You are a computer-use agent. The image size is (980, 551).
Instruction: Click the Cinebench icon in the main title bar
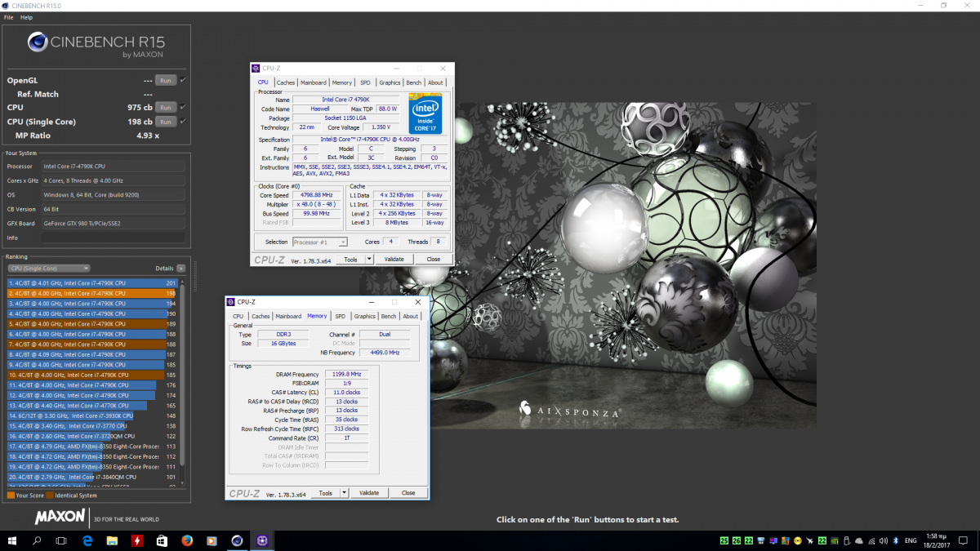[x=7, y=5]
